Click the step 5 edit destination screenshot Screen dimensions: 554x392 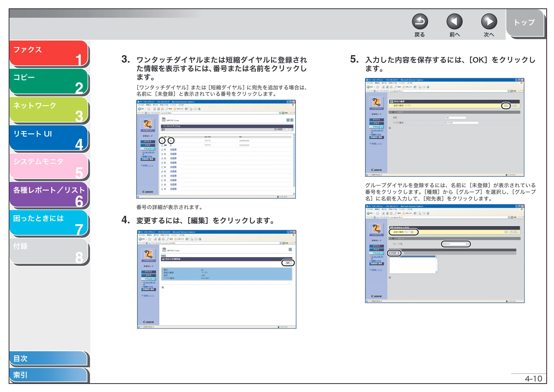pyautogui.click(x=445, y=127)
